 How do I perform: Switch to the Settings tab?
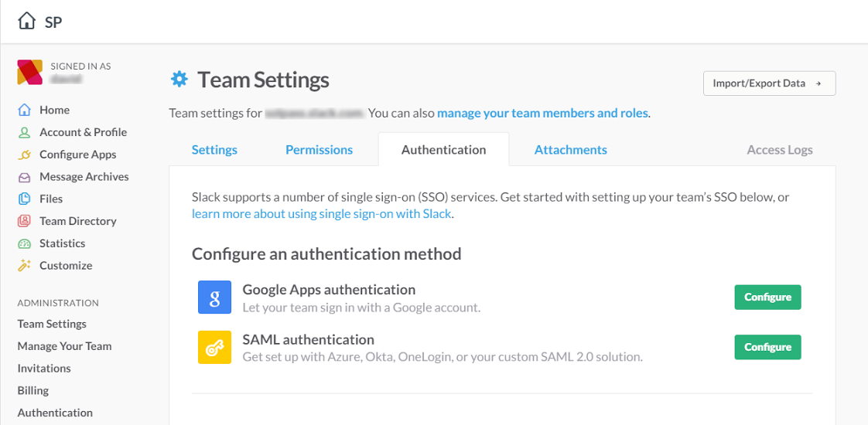pyautogui.click(x=214, y=150)
